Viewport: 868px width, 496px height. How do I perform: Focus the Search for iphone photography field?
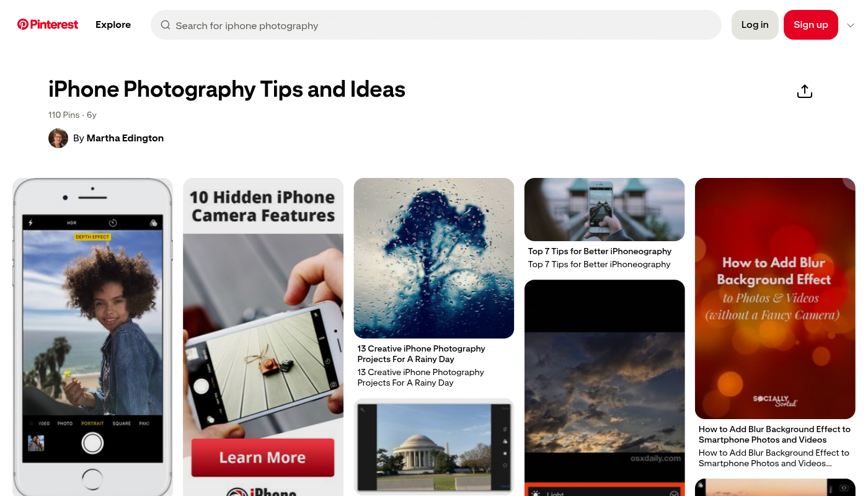pyautogui.click(x=436, y=25)
